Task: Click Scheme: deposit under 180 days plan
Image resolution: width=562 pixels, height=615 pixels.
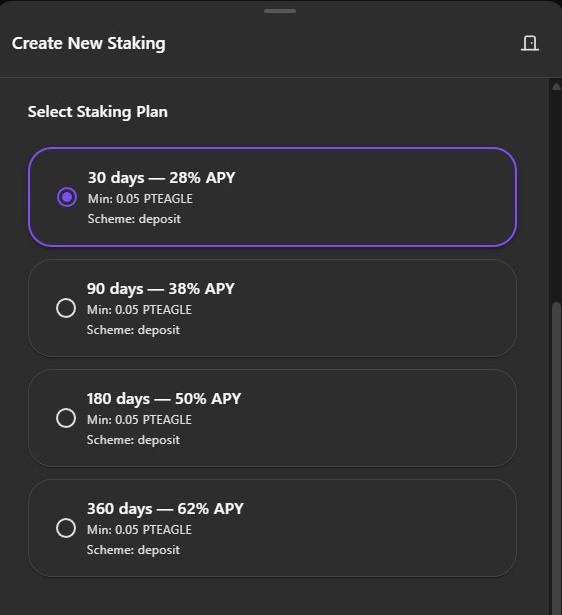Action: coord(133,440)
